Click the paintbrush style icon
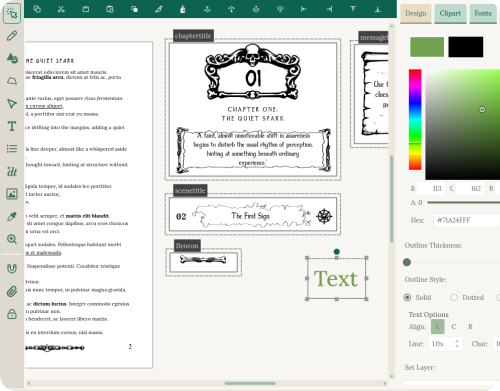 point(159,9)
